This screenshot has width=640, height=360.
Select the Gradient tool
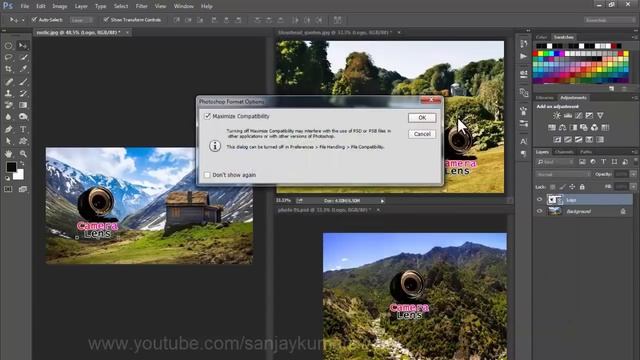23,105
